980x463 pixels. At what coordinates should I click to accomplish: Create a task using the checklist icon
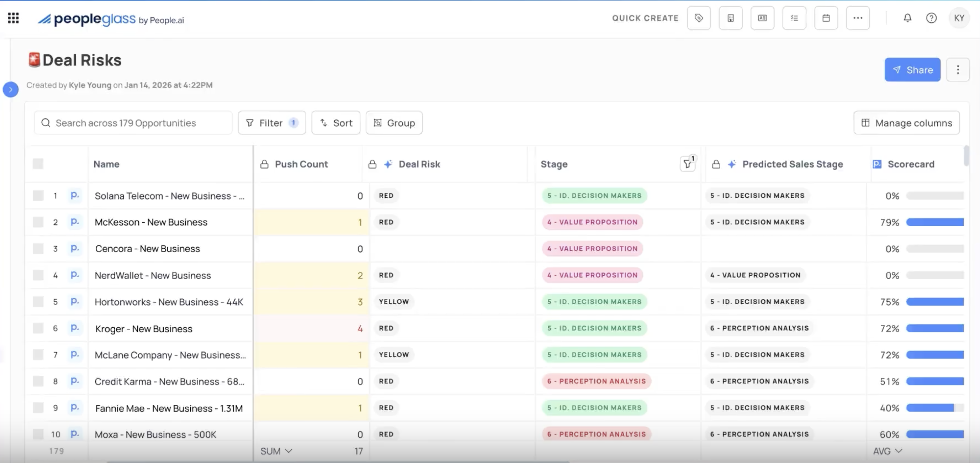pos(794,18)
